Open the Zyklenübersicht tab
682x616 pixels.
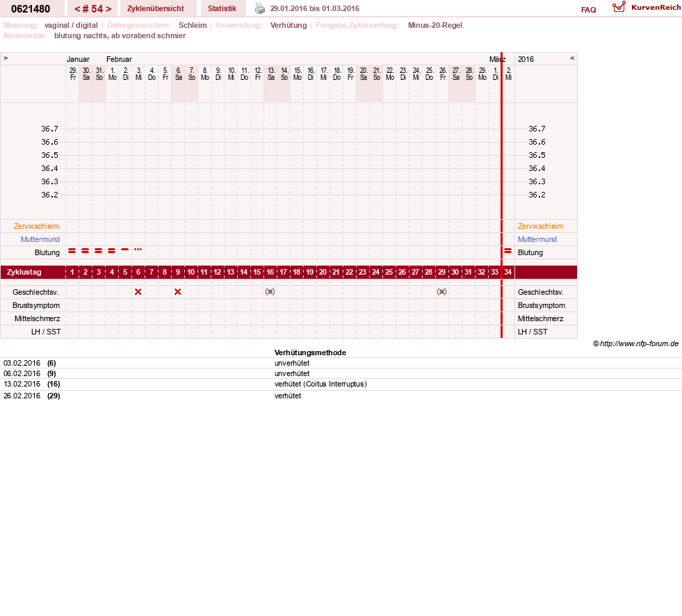tap(155, 8)
